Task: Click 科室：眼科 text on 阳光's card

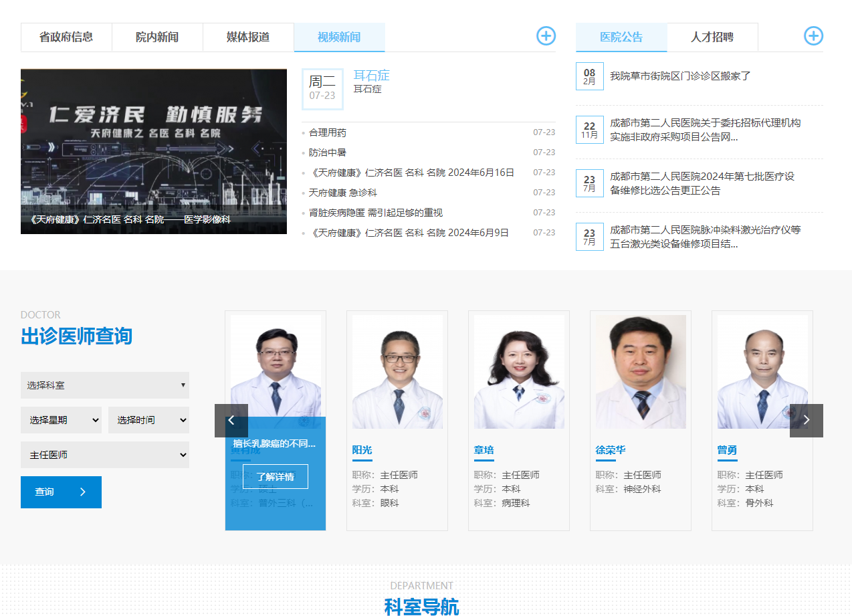Action: pyautogui.click(x=375, y=503)
